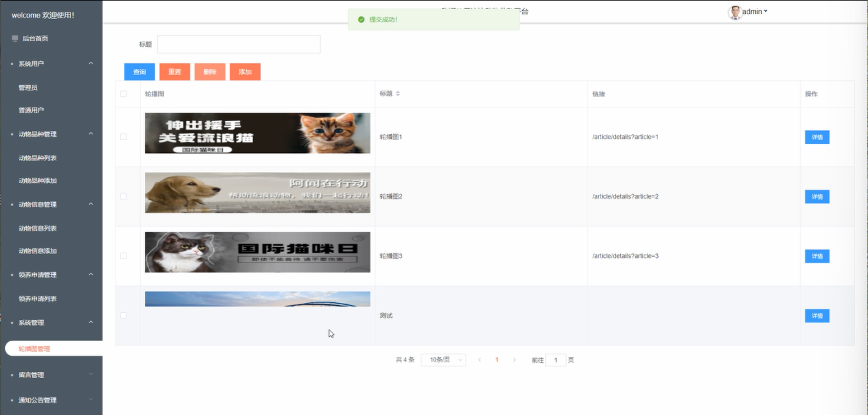Viewport: 868px width, 415px height.
Task: Click the 删除 delete button
Action: pyautogui.click(x=210, y=72)
